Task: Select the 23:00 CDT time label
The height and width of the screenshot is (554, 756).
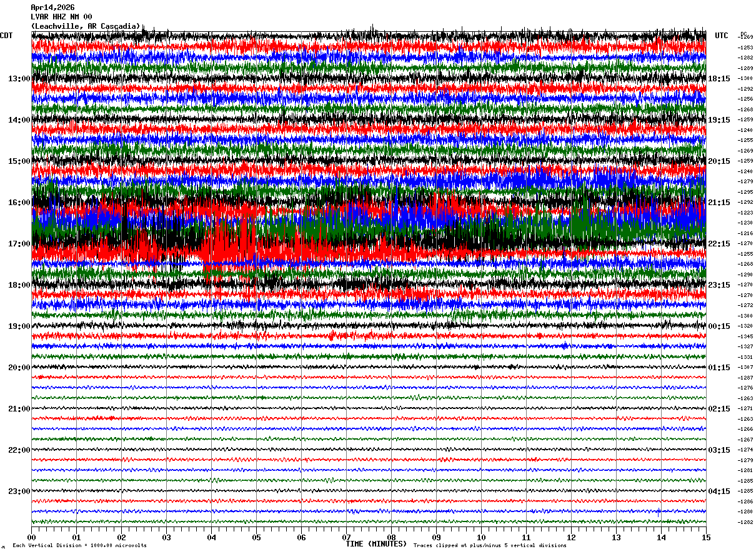Action: coord(19,491)
